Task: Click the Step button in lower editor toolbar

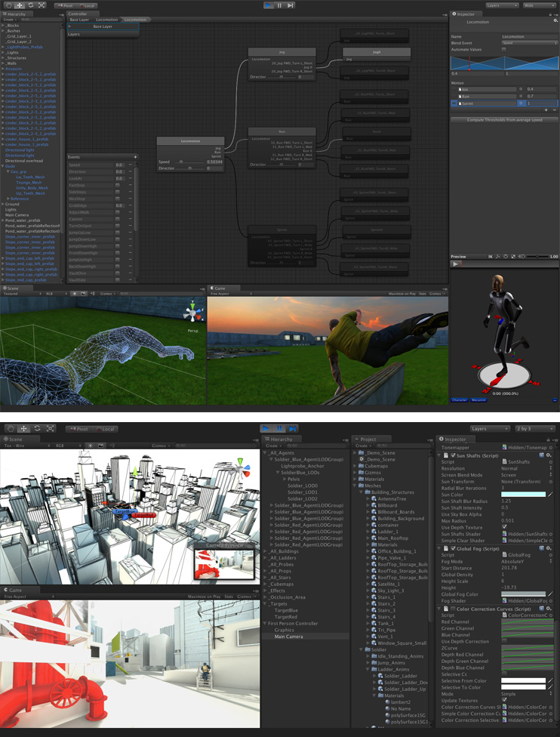Action: 292,429
